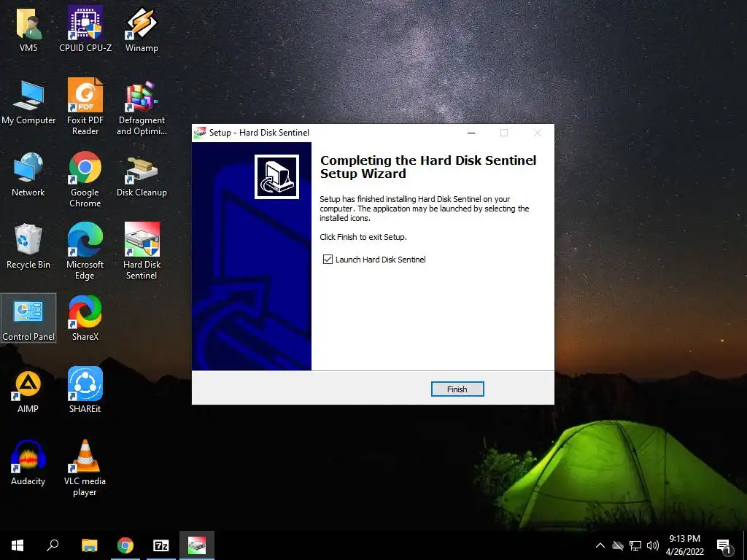Open the volume control tray icon
The height and width of the screenshot is (560, 747).
653,545
